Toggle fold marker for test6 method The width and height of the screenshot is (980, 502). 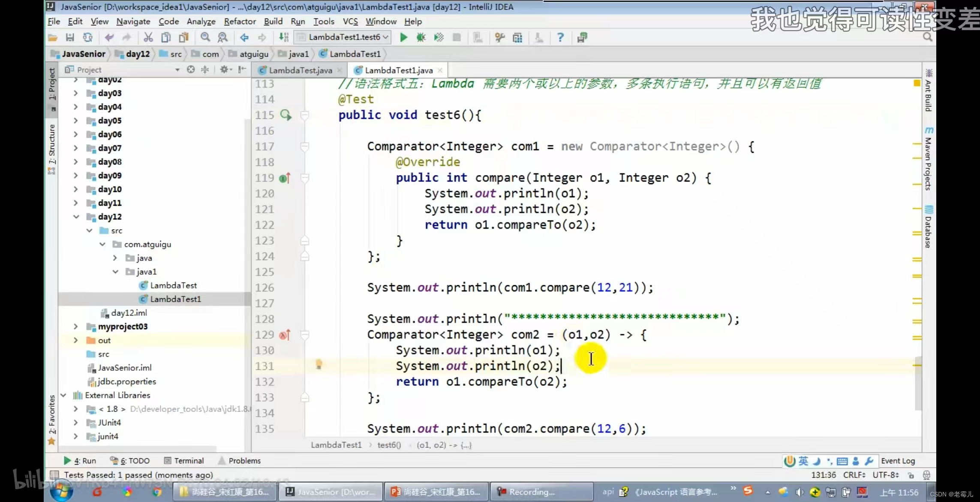[x=305, y=115]
